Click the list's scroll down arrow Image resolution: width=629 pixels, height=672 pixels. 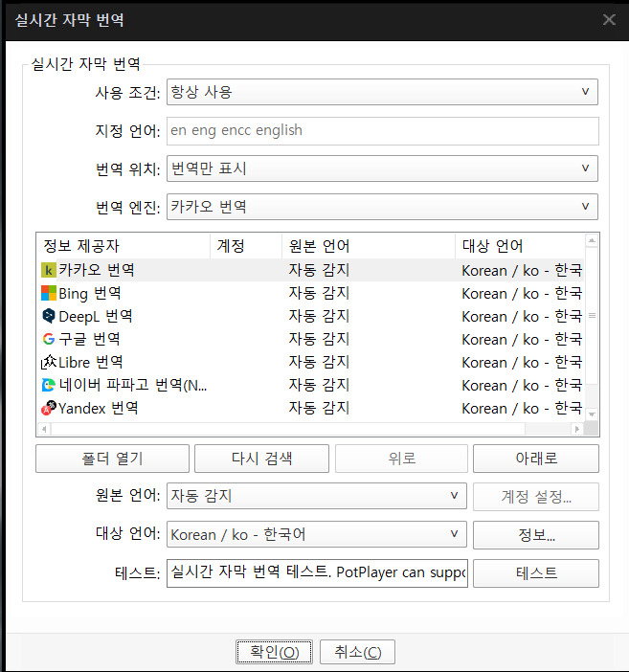[x=592, y=414]
